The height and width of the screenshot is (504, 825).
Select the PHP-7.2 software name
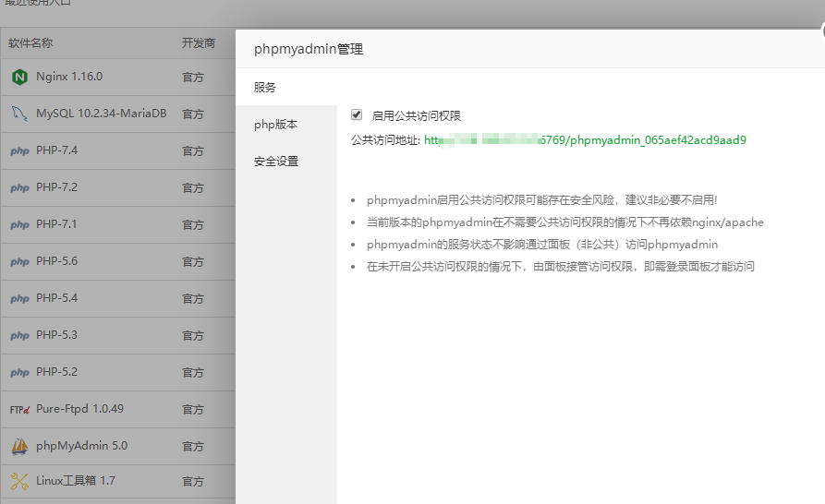[56, 187]
